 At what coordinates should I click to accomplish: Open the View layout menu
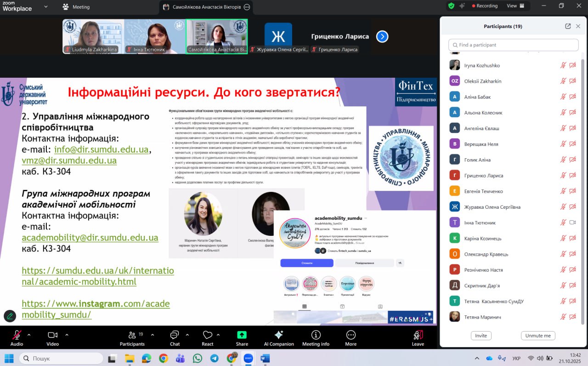(x=515, y=6)
